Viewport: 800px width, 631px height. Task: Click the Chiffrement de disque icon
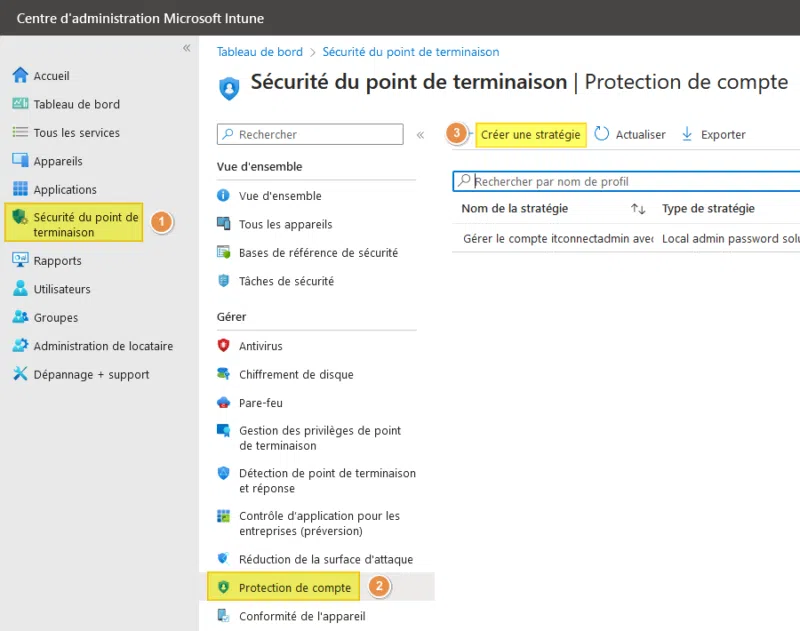coord(224,374)
